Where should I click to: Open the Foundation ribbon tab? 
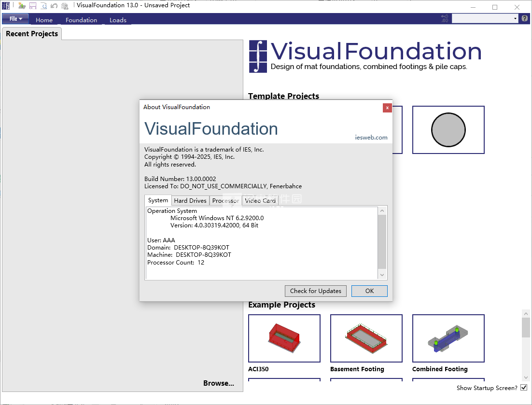pos(81,20)
